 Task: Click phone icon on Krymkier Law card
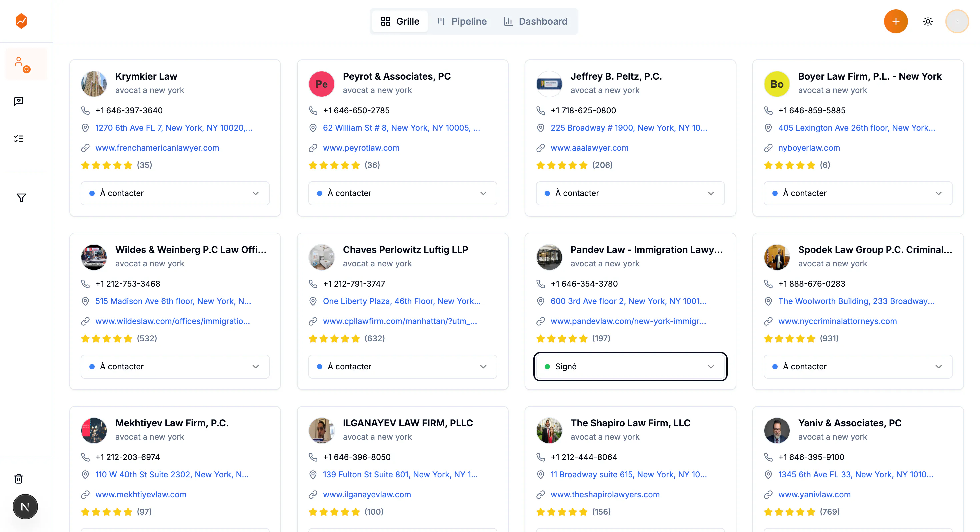coord(85,110)
